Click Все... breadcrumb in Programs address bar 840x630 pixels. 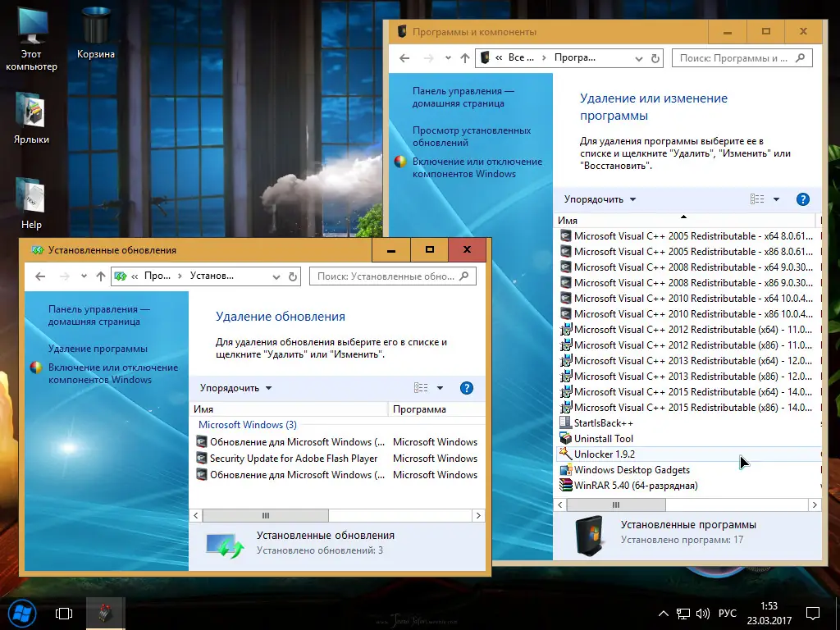tap(521, 57)
